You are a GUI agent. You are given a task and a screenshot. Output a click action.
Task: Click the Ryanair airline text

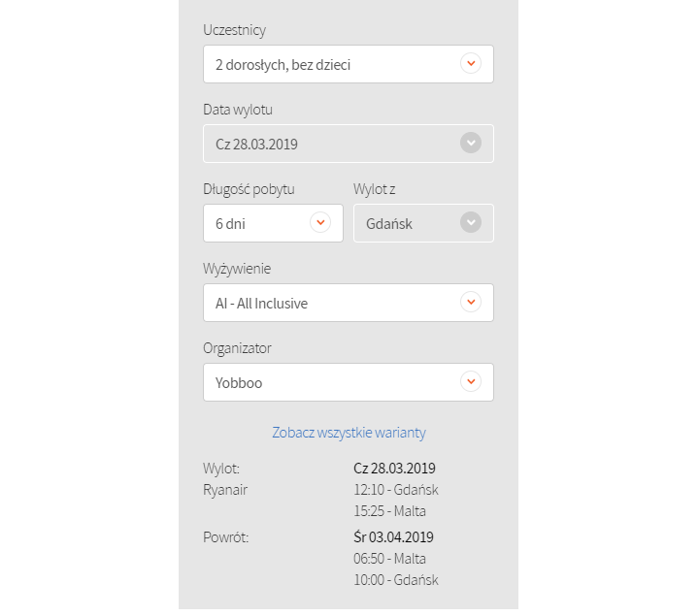225,490
